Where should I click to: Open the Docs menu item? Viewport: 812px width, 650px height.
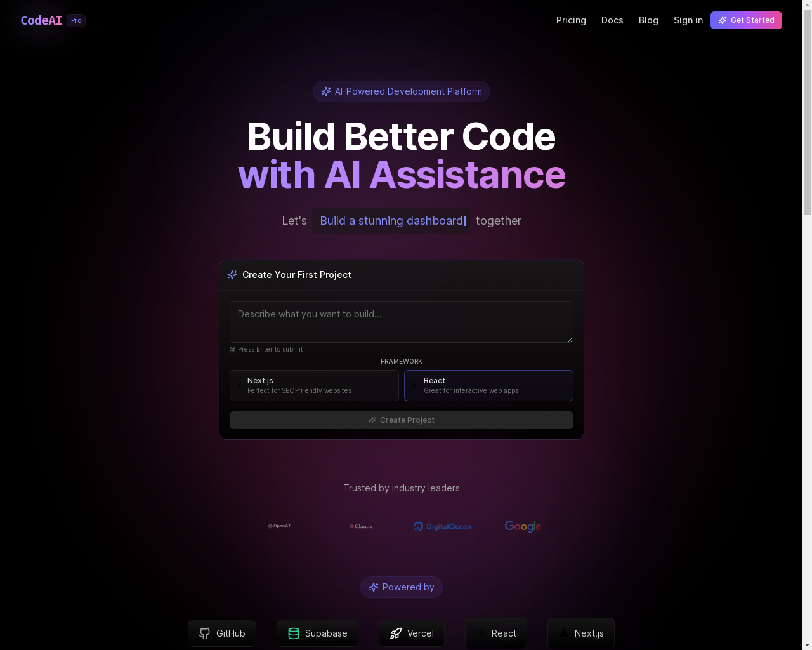point(612,20)
